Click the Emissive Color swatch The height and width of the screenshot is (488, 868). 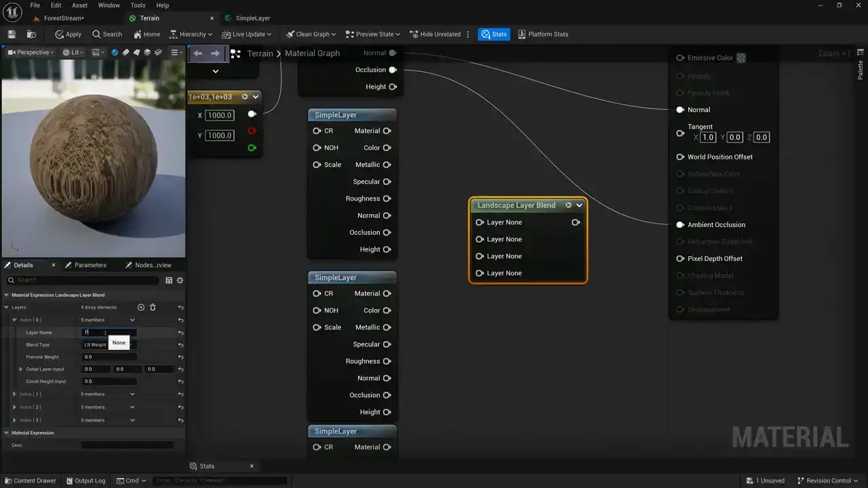coord(741,58)
